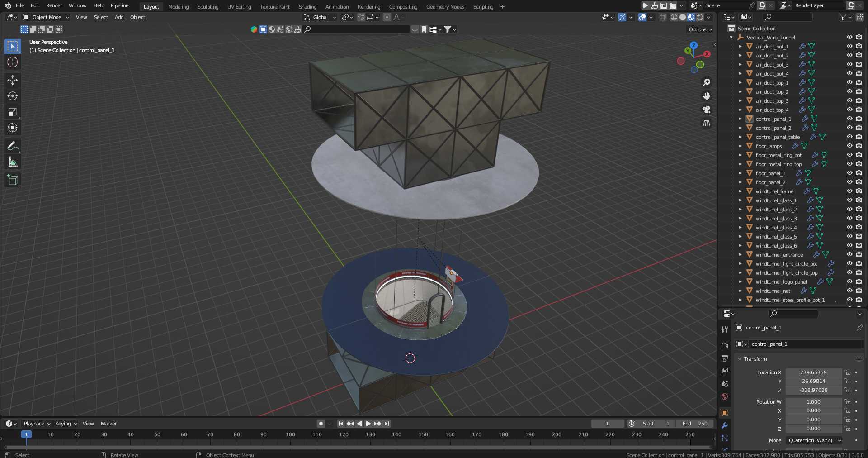The height and width of the screenshot is (458, 868).
Task: Expand the air_duct_bot_2 tree item
Action: click(x=740, y=55)
